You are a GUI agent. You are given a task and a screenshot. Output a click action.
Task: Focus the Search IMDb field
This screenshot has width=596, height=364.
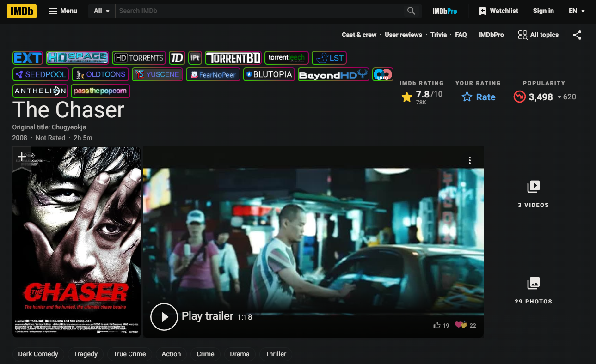(259, 11)
